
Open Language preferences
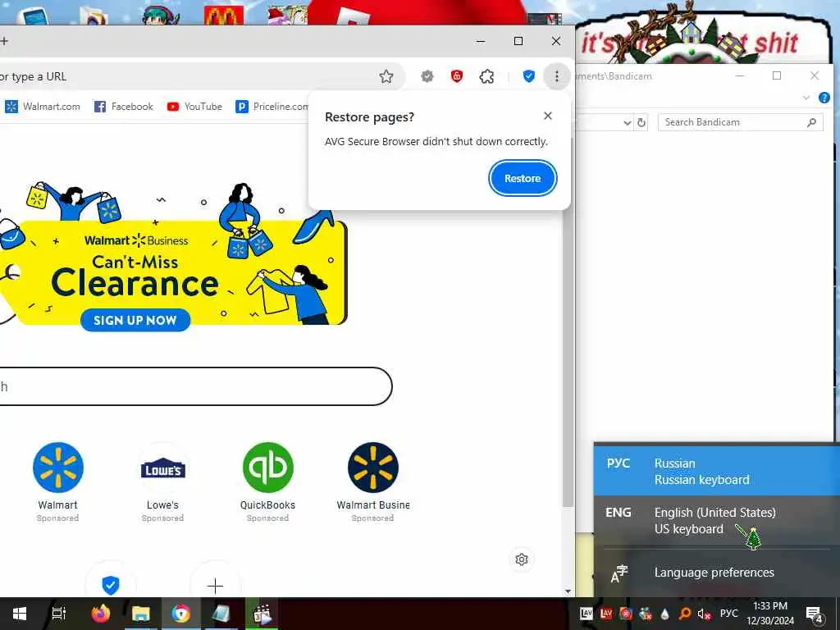coord(716,573)
